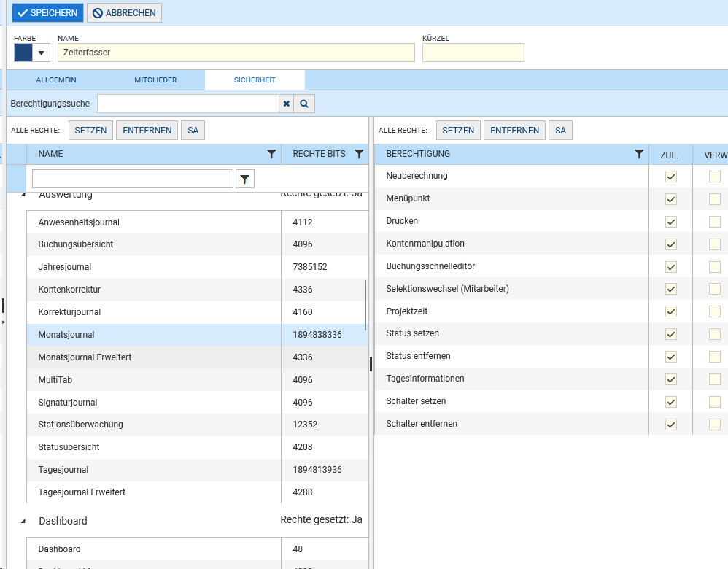728x569 pixels.
Task: Click SPEICHERN save button
Action: pyautogui.click(x=48, y=13)
